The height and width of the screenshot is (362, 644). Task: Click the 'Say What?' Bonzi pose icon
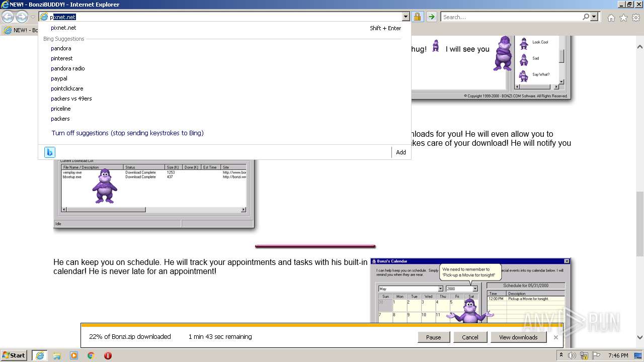click(x=524, y=75)
